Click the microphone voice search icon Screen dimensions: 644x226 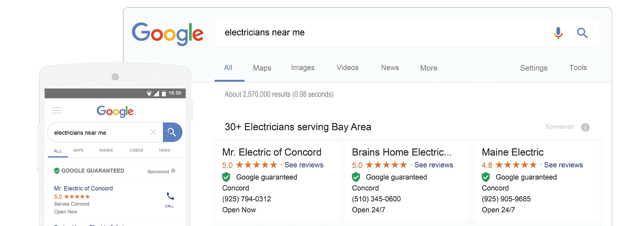[558, 33]
